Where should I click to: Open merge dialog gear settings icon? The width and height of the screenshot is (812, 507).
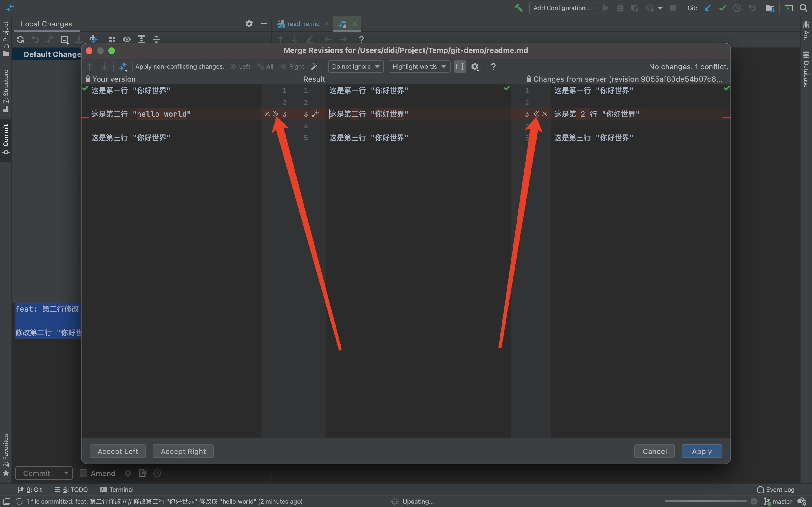pos(475,66)
